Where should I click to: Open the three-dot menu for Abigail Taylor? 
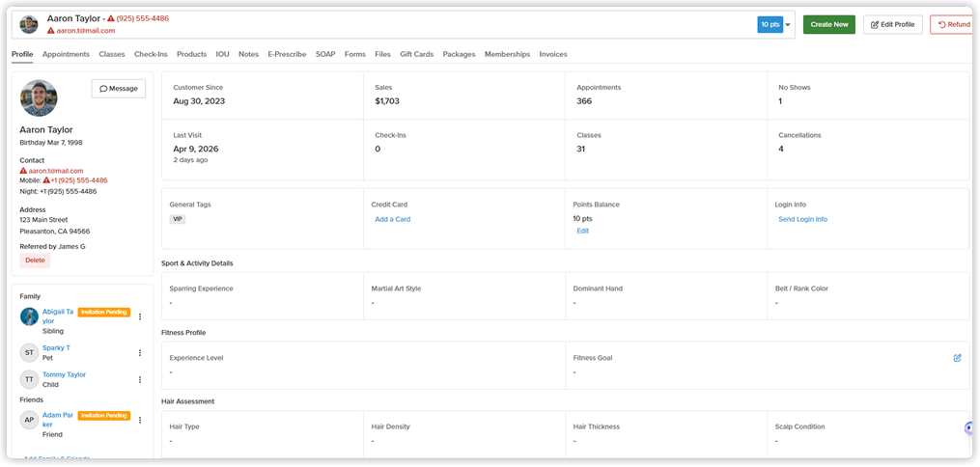pos(140,316)
